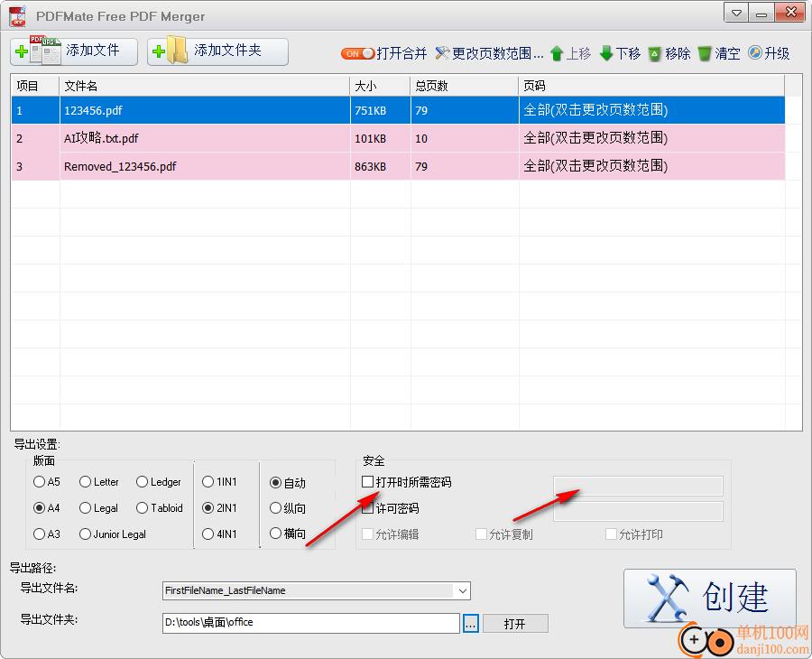Select the AI攻略.txt.pdf row
Image resolution: width=812 pixels, height=659 pixels.
[x=398, y=138]
